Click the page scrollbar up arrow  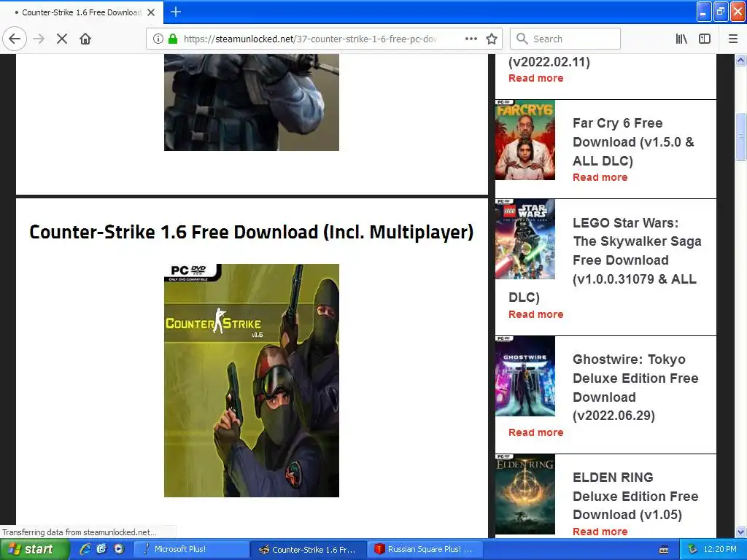coord(740,60)
